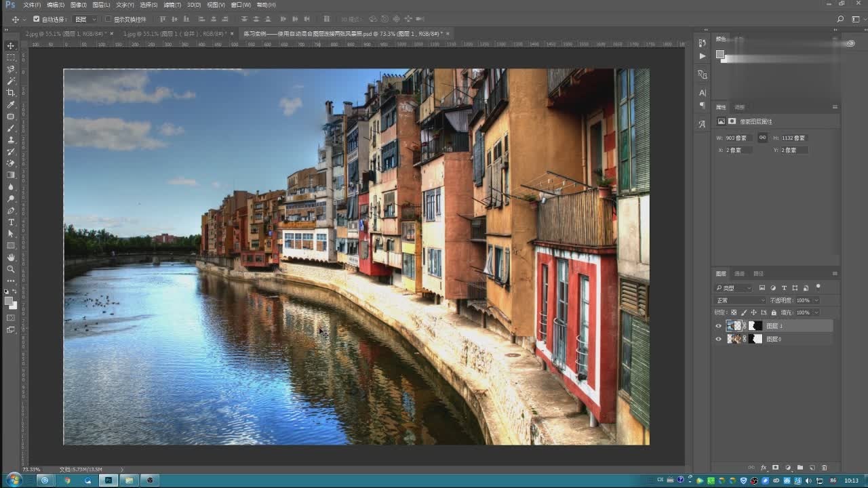The height and width of the screenshot is (488, 868).
Task: Select the Blur tool
Action: pyautogui.click(x=11, y=186)
